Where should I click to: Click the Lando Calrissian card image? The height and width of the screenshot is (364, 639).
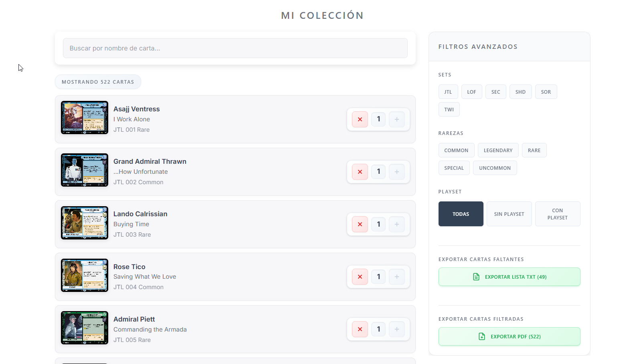84,223
